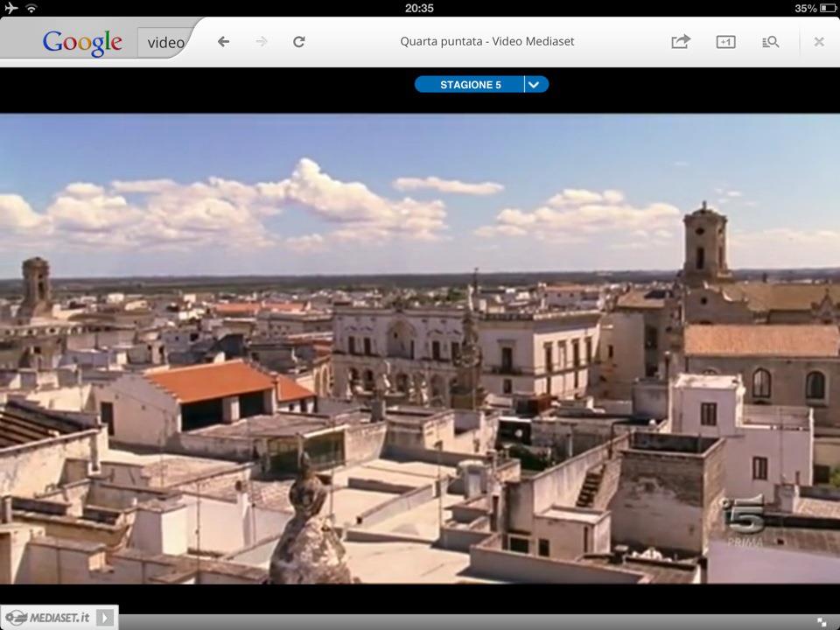840x630 pixels.
Task: Close the web page view
Action: [x=819, y=42]
